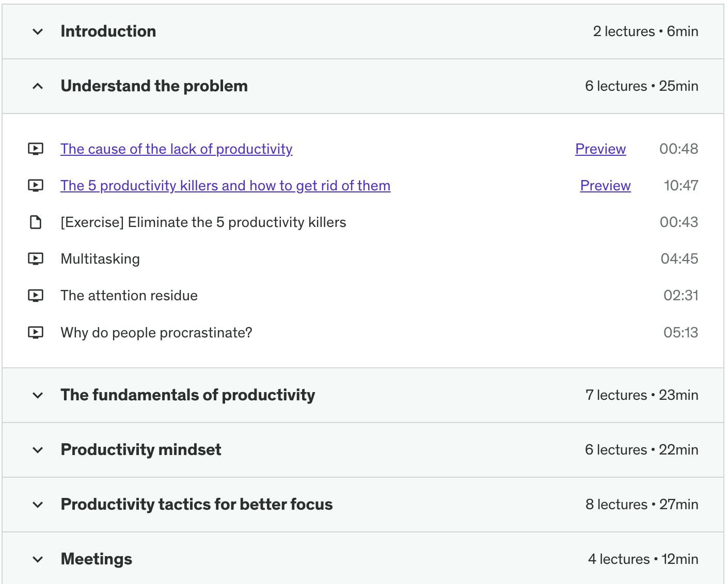The image size is (728, 584).
Task: Open 'The 5 productivity killers and how to get rid of them'
Action: pyautogui.click(x=226, y=186)
